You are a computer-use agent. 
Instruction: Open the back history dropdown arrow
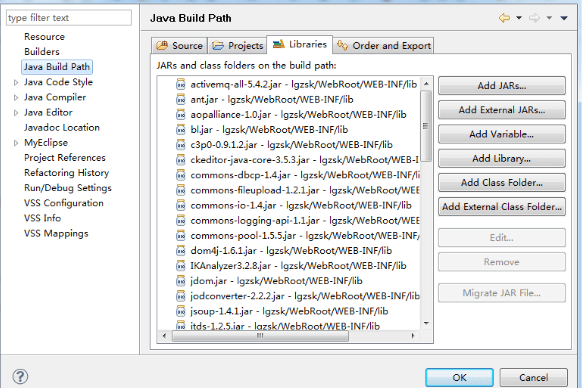(x=519, y=18)
